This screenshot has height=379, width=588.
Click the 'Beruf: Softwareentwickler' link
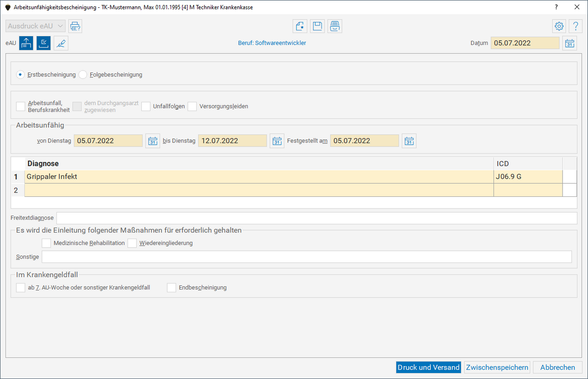[272, 43]
